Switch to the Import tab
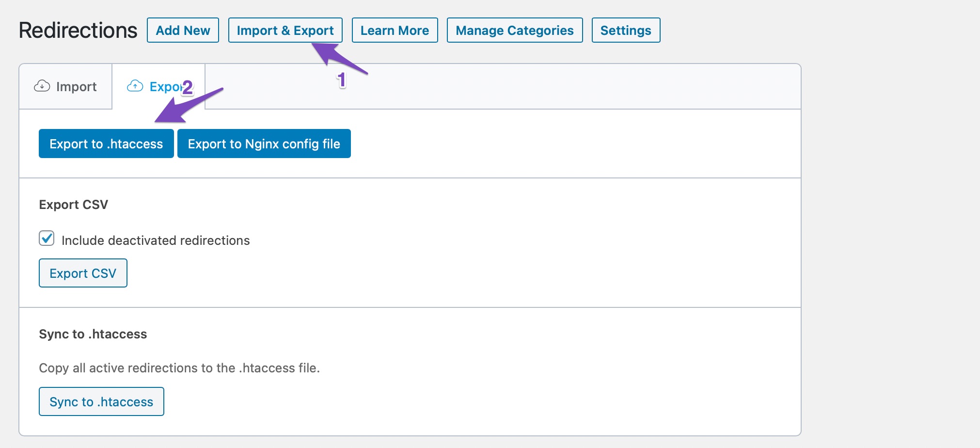 point(66,86)
